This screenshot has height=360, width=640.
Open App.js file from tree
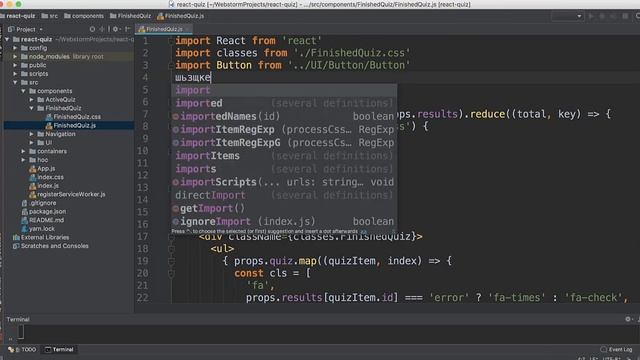pos(42,168)
